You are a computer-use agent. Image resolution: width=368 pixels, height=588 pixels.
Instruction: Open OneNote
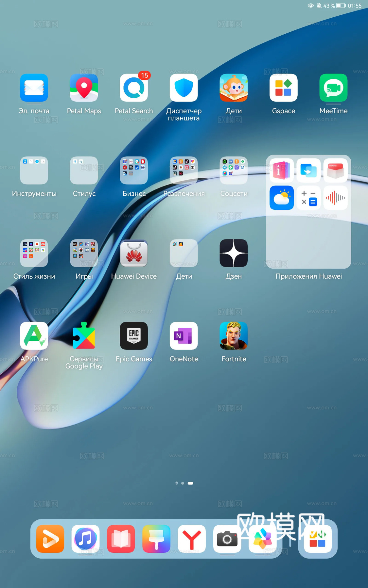click(x=184, y=336)
